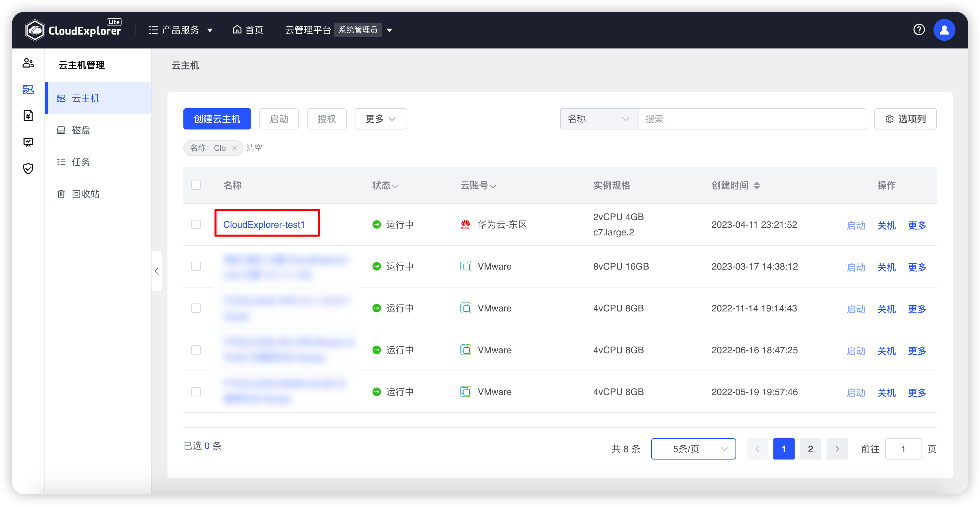The width and height of the screenshot is (980, 506).
Task: Click 启动 for the 2022-11-14 row
Action: 856,309
